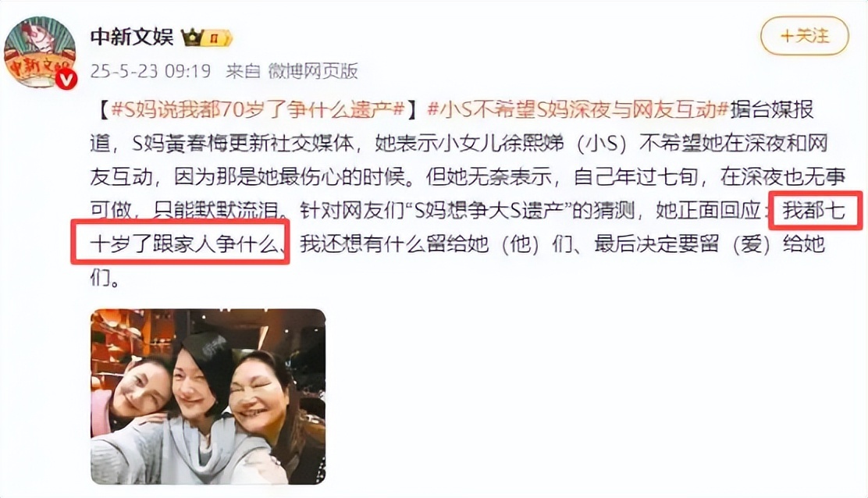868x498 pixels.
Task: Click the highlighted text 十岁了跟家人争什么
Action: coord(184,244)
